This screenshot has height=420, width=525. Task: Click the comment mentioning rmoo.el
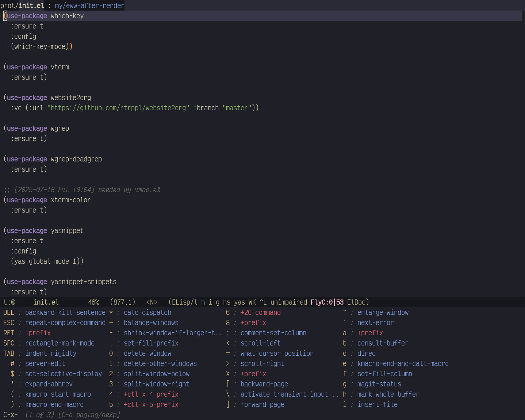coord(82,190)
